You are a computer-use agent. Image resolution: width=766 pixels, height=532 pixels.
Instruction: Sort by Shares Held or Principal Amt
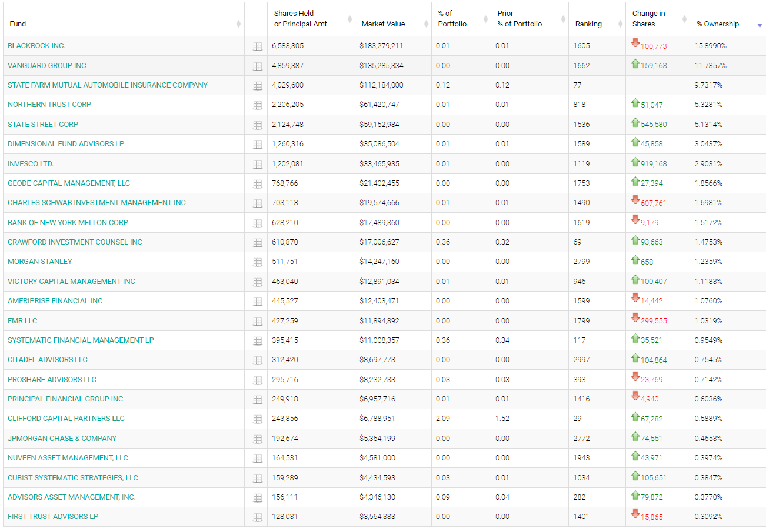point(311,19)
